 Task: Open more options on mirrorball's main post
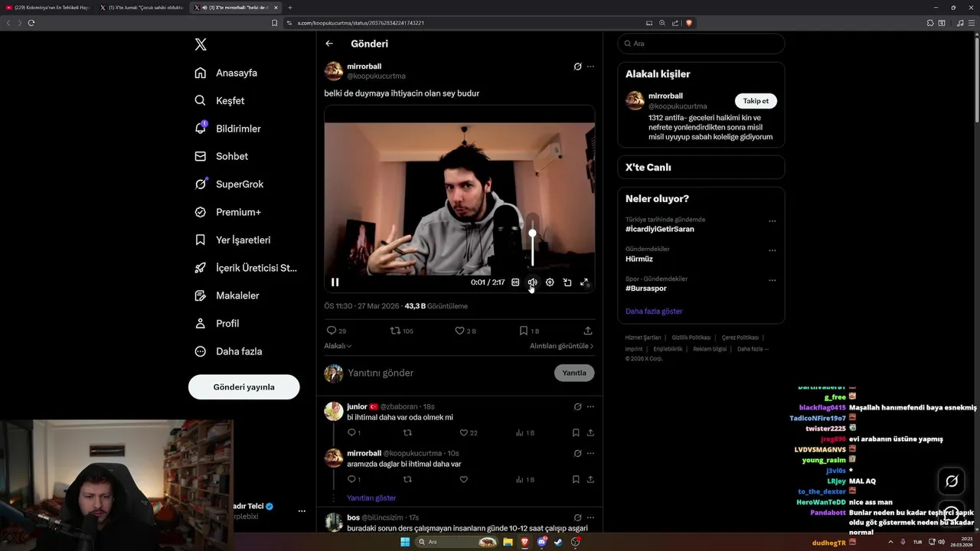coord(590,67)
